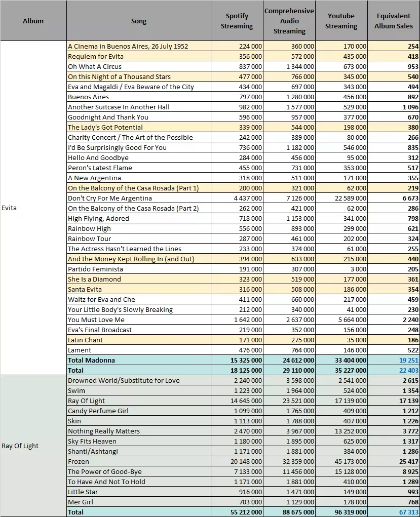The width and height of the screenshot is (420, 517).
Task: Select the 'Swim' song cell
Action: (139, 391)
